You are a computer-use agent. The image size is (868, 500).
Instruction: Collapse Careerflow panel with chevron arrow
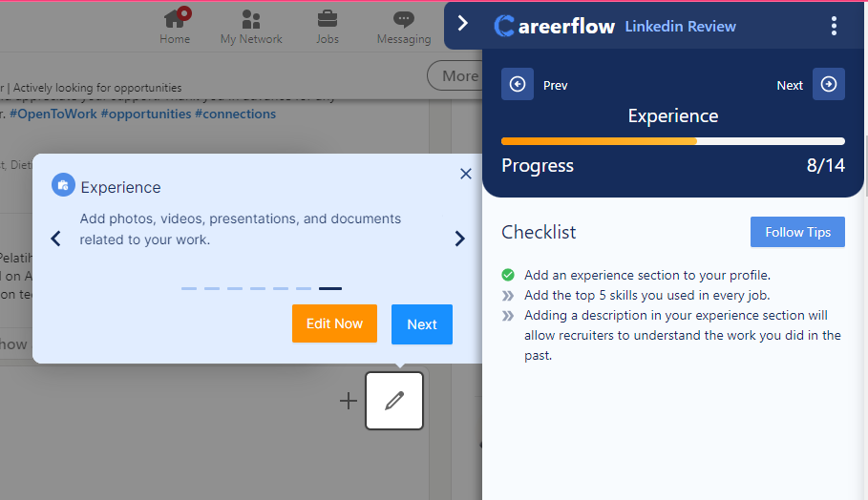click(x=463, y=23)
